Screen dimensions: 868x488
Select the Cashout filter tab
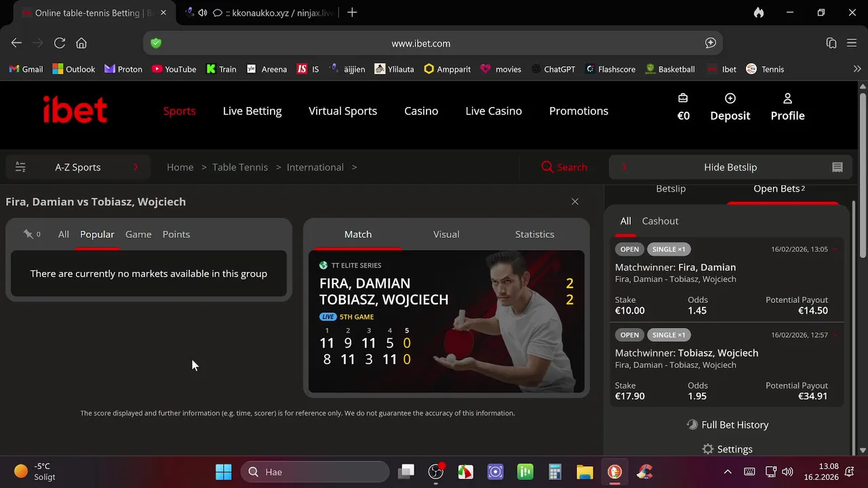point(660,221)
